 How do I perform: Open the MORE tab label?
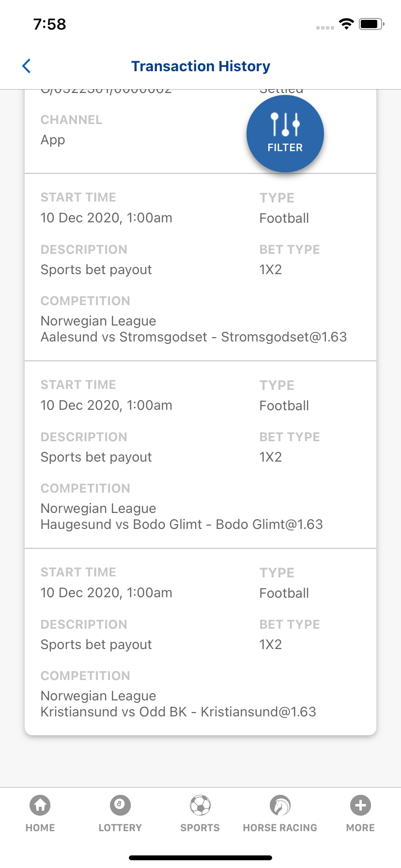coord(360,828)
